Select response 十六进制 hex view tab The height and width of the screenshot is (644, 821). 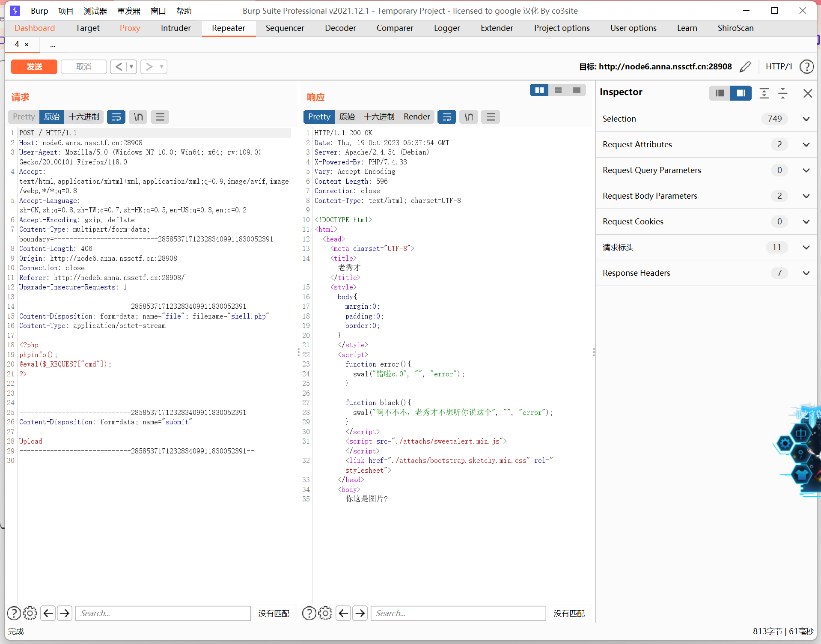pyautogui.click(x=379, y=116)
